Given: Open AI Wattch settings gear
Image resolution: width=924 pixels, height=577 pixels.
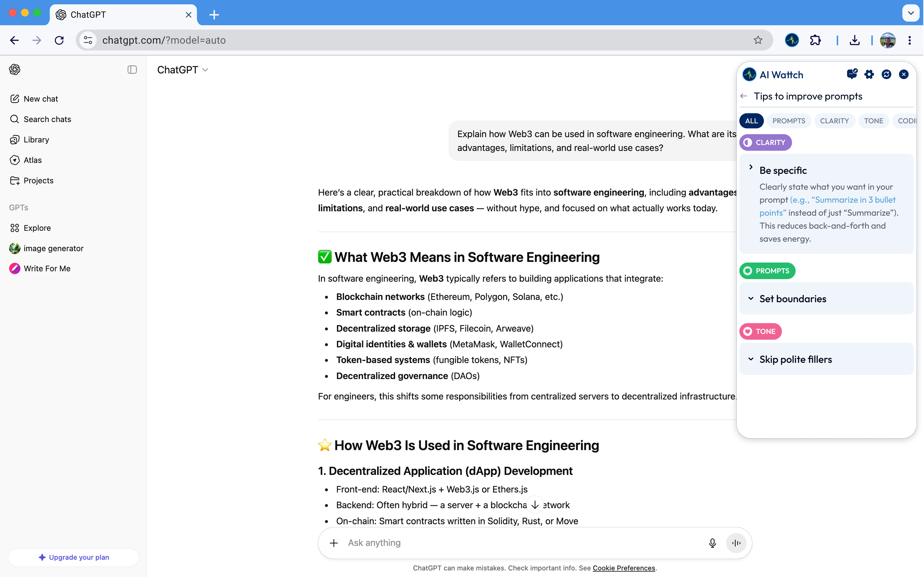Looking at the screenshot, I should coord(869,75).
